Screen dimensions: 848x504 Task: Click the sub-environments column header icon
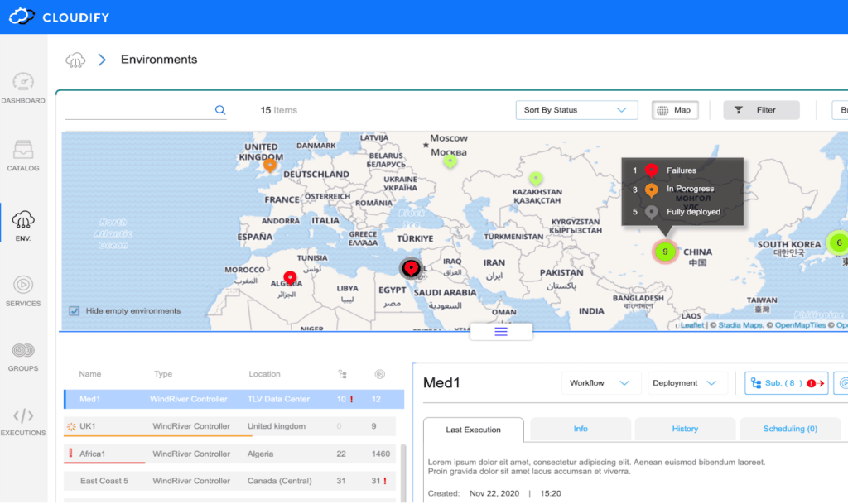point(342,374)
